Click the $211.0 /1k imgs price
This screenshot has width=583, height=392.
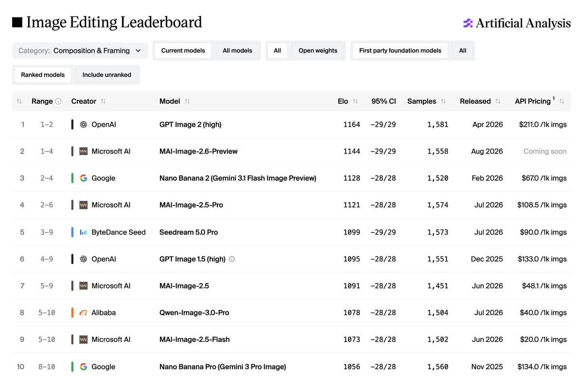pos(543,124)
